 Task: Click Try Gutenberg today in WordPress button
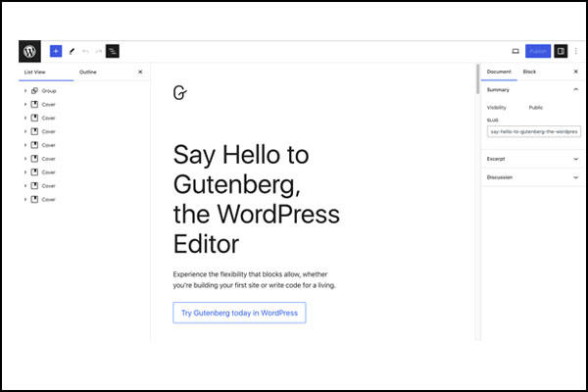click(x=239, y=313)
